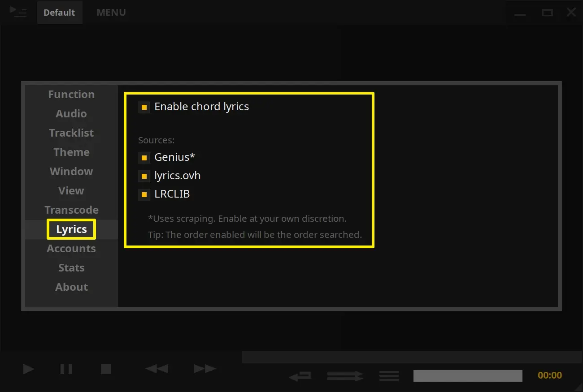583x392 pixels.
Task: Enable chord lyrics checkbox
Action: point(144,107)
